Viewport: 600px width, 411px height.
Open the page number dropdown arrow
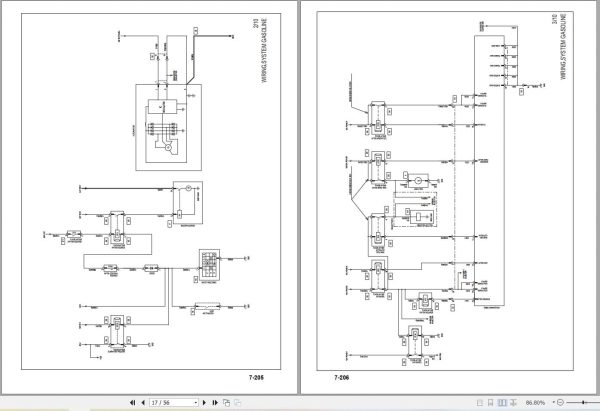196,403
